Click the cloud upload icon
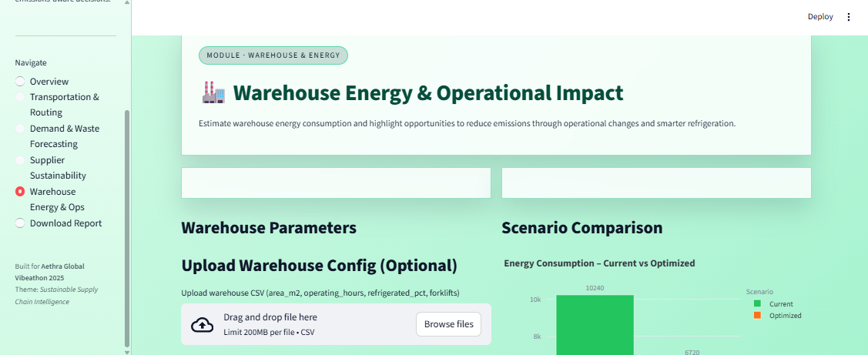 pos(202,324)
